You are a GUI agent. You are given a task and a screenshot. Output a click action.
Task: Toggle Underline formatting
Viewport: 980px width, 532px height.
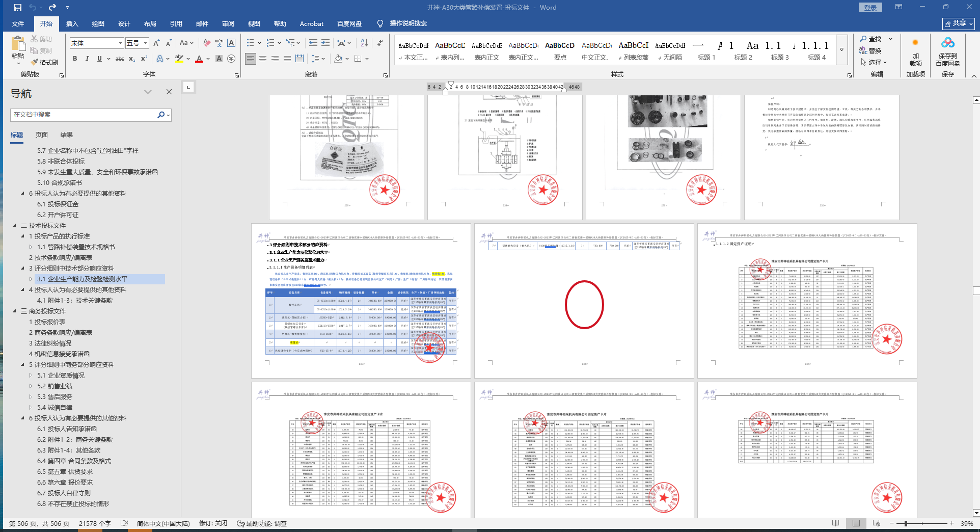(x=99, y=59)
